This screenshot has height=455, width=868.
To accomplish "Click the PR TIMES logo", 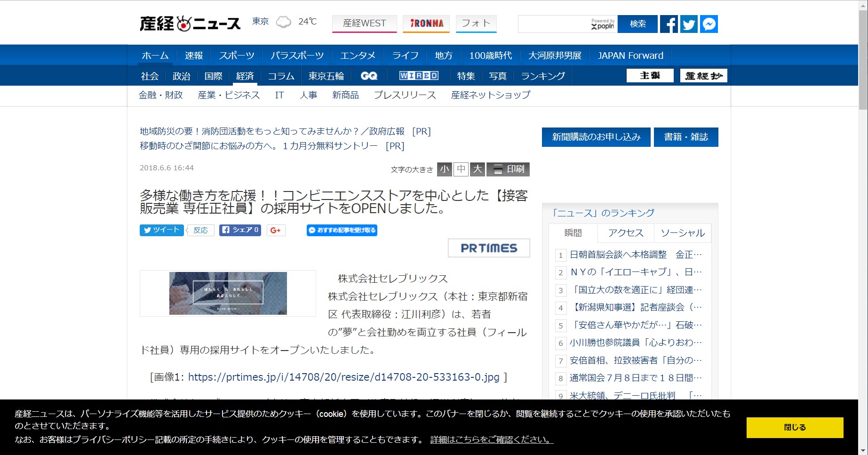I will (x=489, y=248).
